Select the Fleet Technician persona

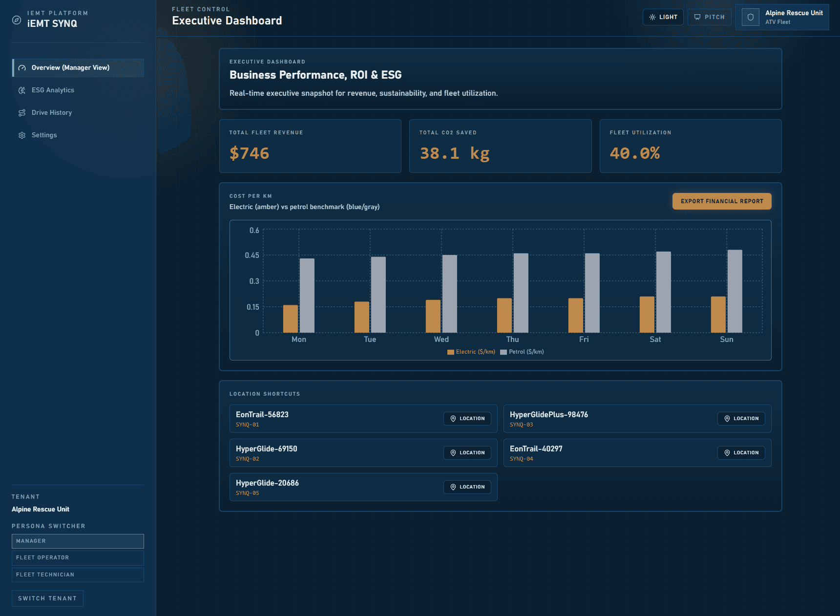tap(78, 575)
